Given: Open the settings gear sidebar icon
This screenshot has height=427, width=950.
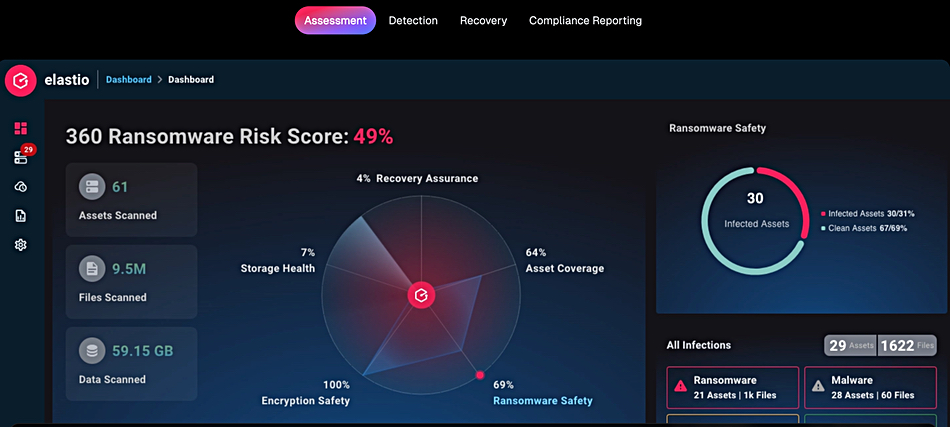Looking at the screenshot, I should 21,245.
